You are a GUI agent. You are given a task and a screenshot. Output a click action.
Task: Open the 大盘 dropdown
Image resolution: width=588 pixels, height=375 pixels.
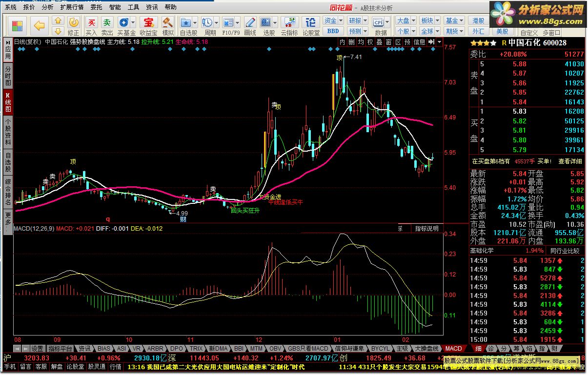[406, 20]
